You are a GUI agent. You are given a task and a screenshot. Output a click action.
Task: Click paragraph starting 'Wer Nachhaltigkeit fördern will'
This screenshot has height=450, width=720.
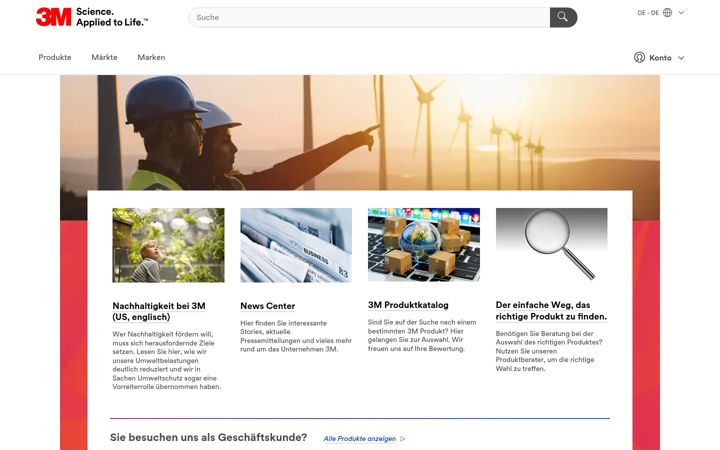click(167, 360)
